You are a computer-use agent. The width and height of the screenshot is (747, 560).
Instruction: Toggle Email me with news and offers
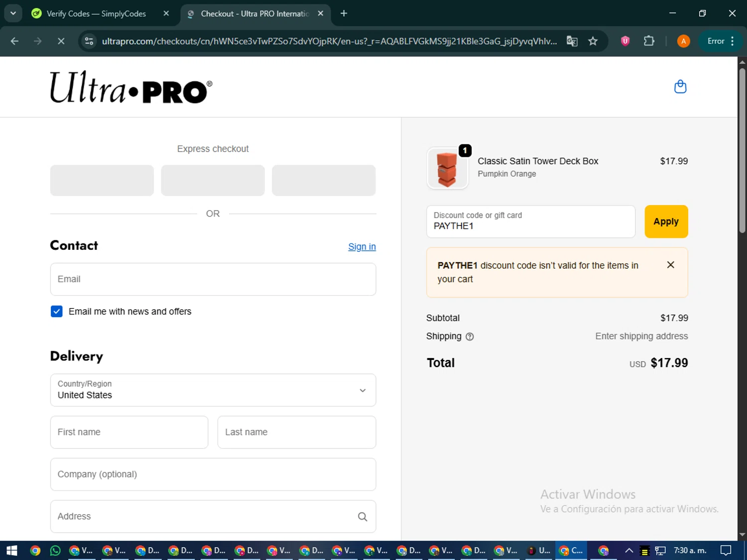coord(57,312)
